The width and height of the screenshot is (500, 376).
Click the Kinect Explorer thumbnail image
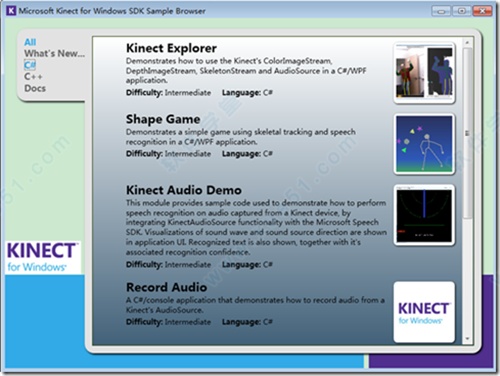(x=424, y=72)
